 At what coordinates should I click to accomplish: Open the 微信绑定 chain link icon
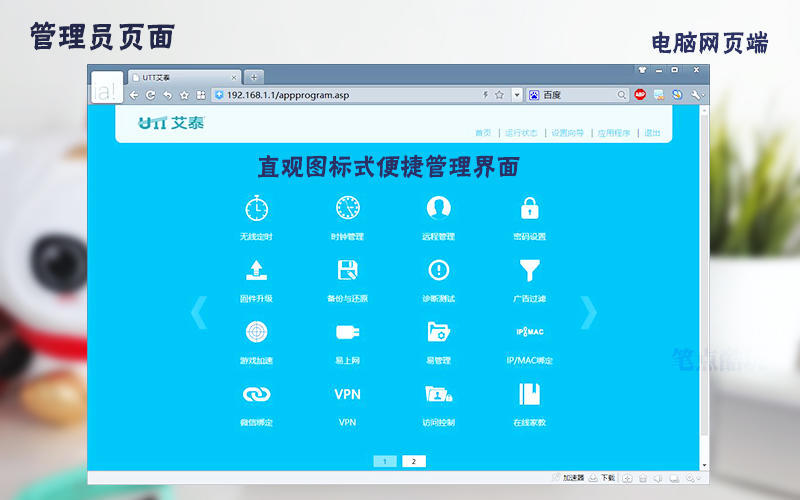256,394
